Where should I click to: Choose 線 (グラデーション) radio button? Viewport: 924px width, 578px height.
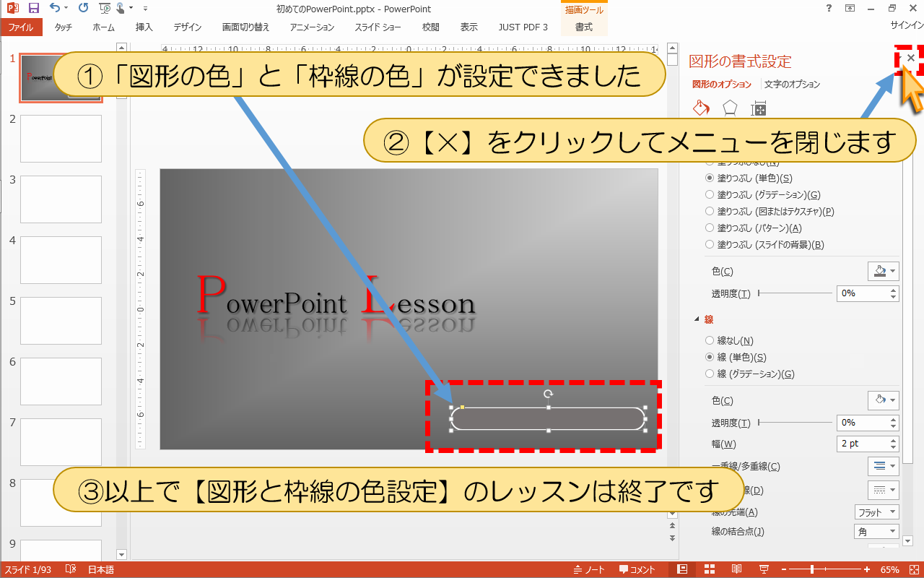click(710, 374)
